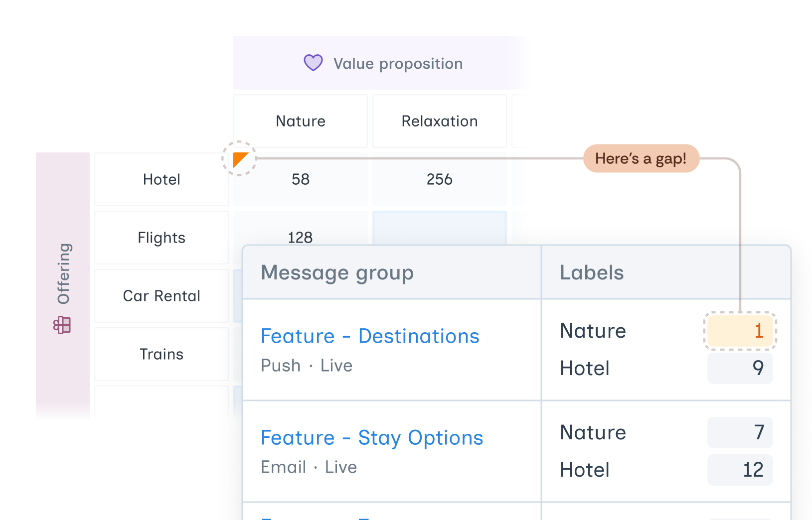The width and height of the screenshot is (812, 520).
Task: Open the Feature - Destinations message group
Action: point(369,336)
